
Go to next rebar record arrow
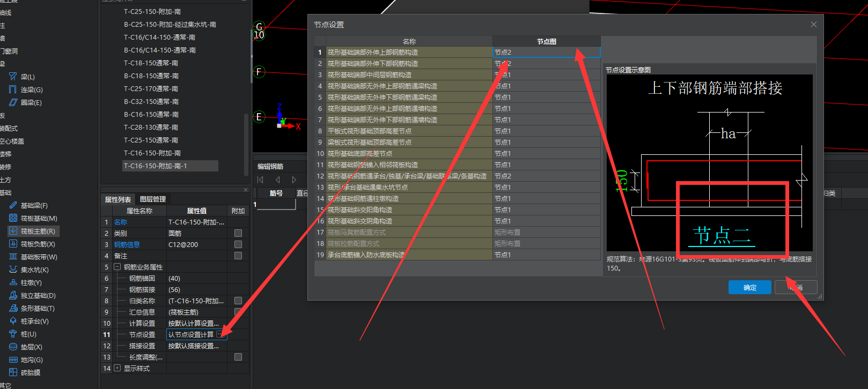pos(294,180)
